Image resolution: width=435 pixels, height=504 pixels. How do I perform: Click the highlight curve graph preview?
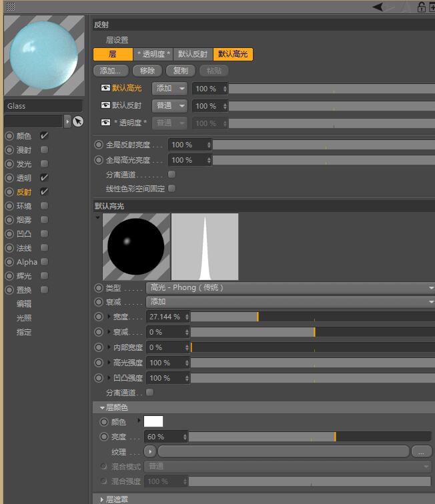pos(205,247)
